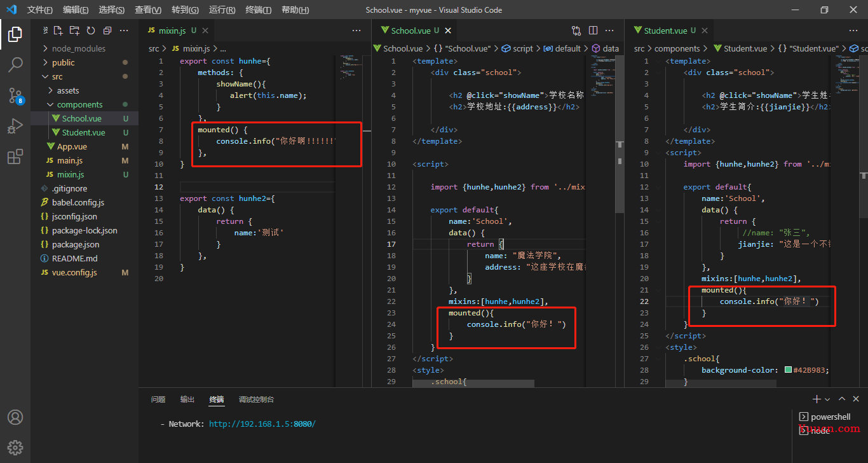
Task: Collapse the src folder
Action: click(85, 76)
